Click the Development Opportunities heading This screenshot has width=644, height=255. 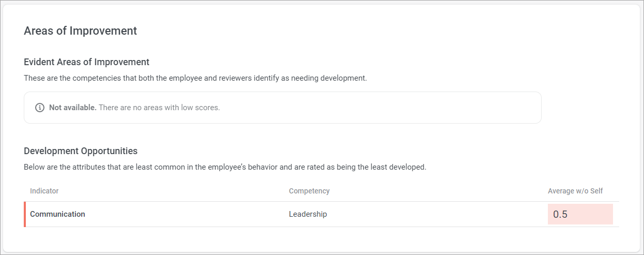coord(81,151)
